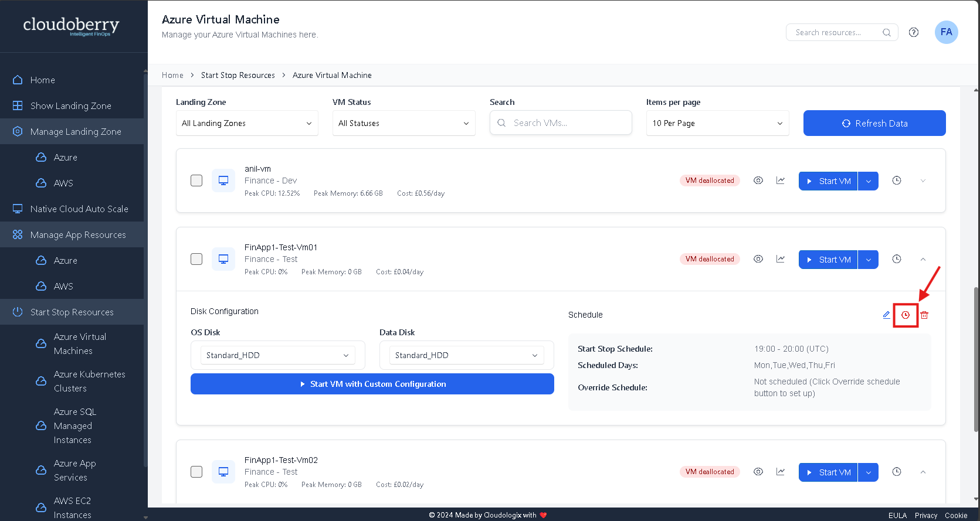Open Show Landing Zone in sidebar
Image resolution: width=980 pixels, height=521 pixels.
[x=72, y=105]
